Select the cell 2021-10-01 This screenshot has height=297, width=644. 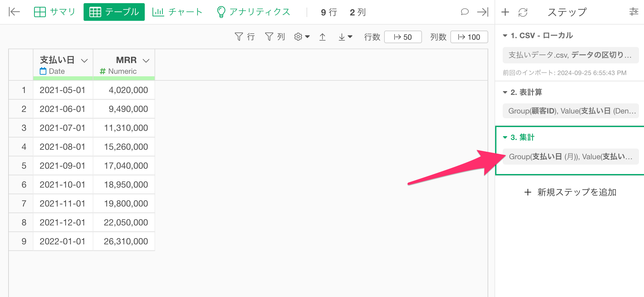tap(63, 185)
